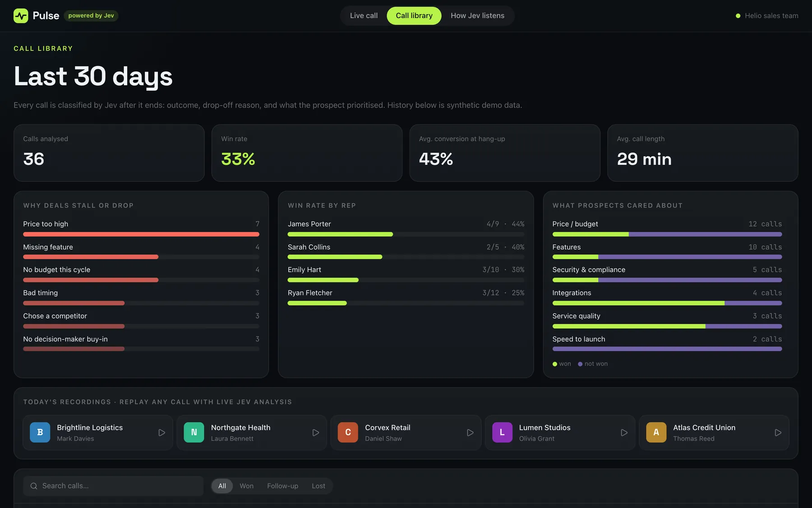
Task: Click the Corvex Retail C avatar
Action: click(348, 433)
